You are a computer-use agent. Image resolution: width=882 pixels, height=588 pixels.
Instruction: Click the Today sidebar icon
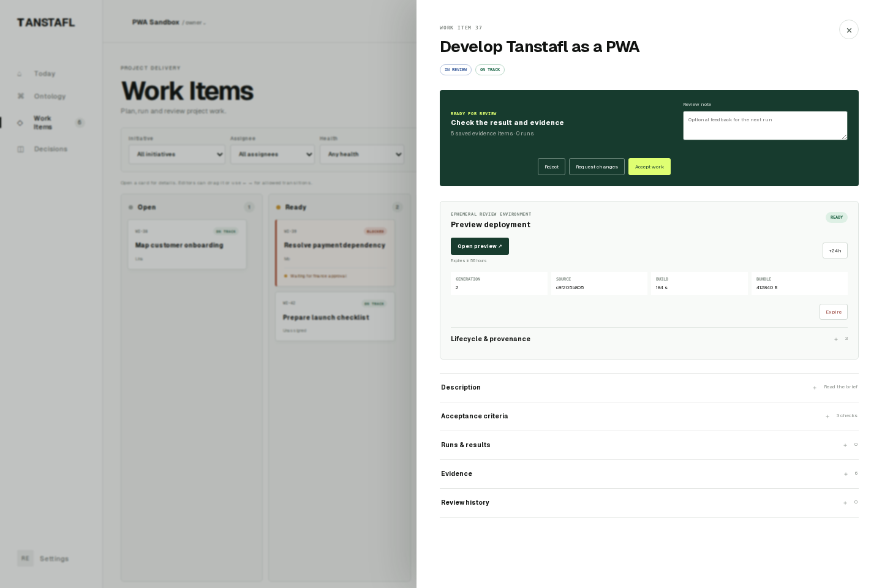point(20,73)
